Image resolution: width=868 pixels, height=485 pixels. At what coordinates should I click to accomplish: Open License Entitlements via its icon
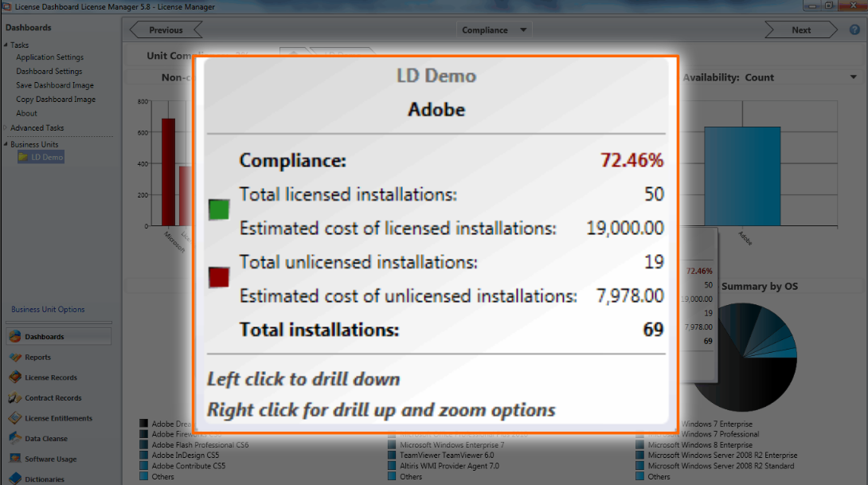pos(15,418)
